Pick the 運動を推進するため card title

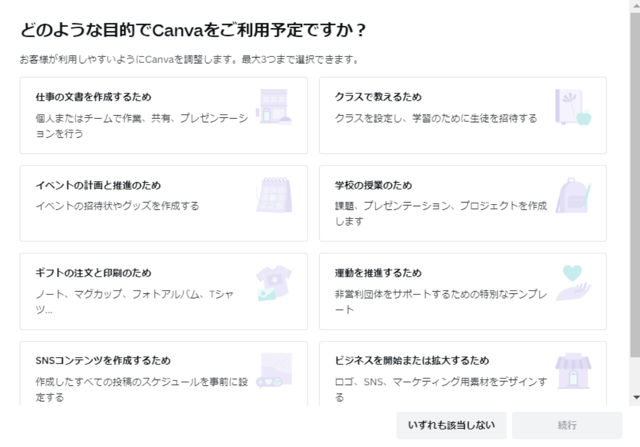pos(378,273)
